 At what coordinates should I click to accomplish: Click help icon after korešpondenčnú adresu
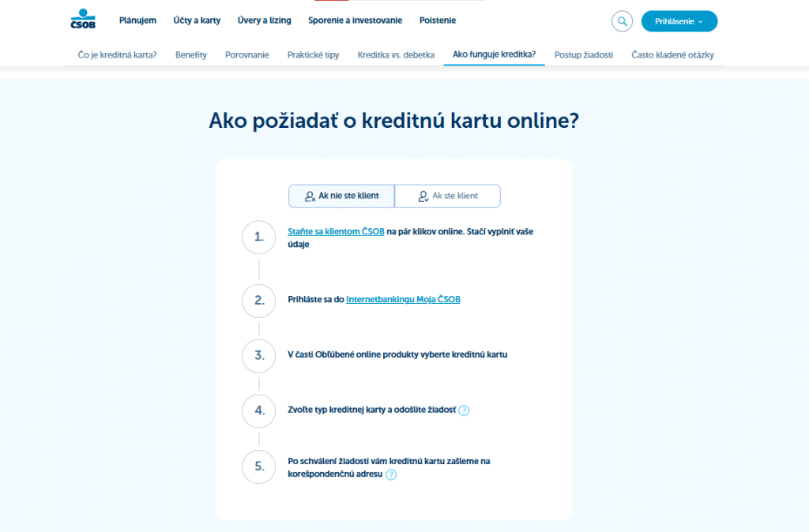coord(390,474)
